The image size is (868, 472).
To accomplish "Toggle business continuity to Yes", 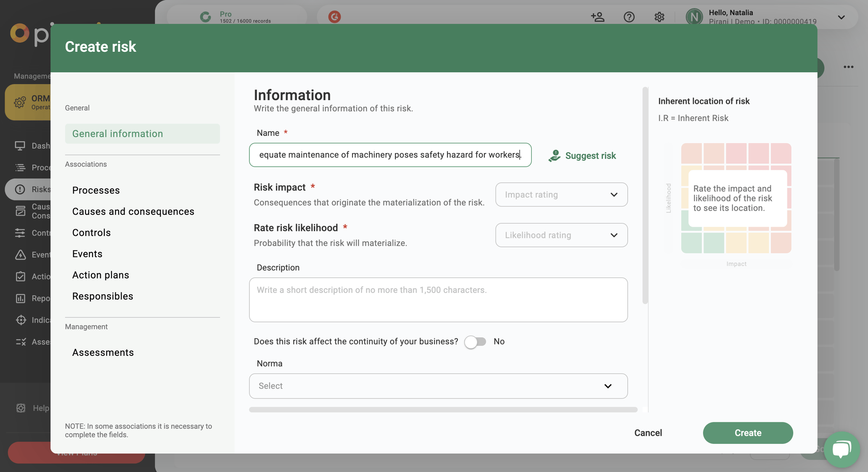I will [475, 342].
